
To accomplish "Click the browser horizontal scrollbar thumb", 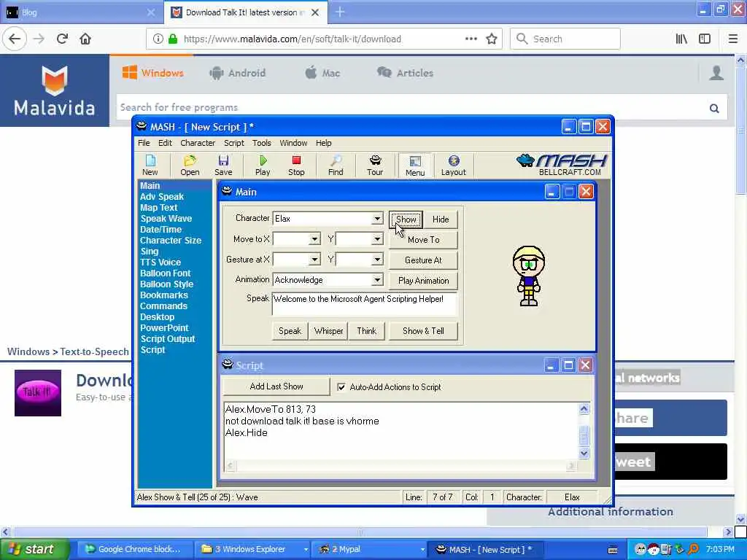I will pos(360,532).
